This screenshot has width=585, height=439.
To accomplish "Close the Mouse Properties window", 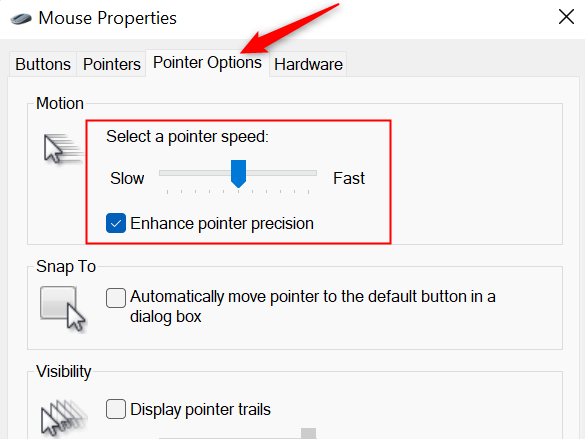I will (x=566, y=17).
